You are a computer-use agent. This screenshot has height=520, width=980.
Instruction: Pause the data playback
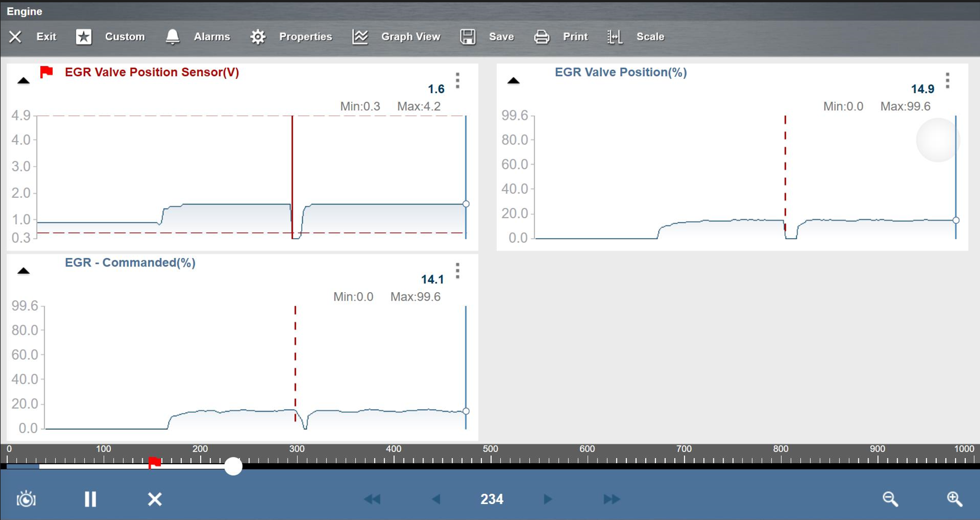tap(90, 499)
